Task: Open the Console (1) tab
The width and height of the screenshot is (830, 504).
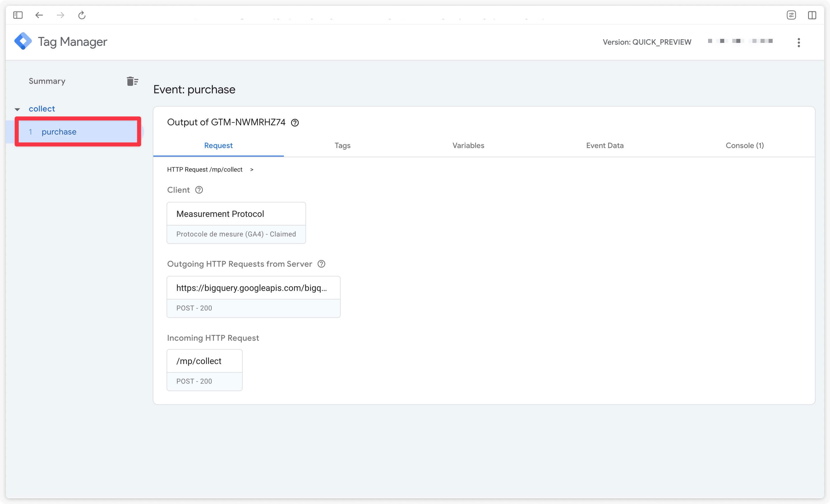Action: 744,145
